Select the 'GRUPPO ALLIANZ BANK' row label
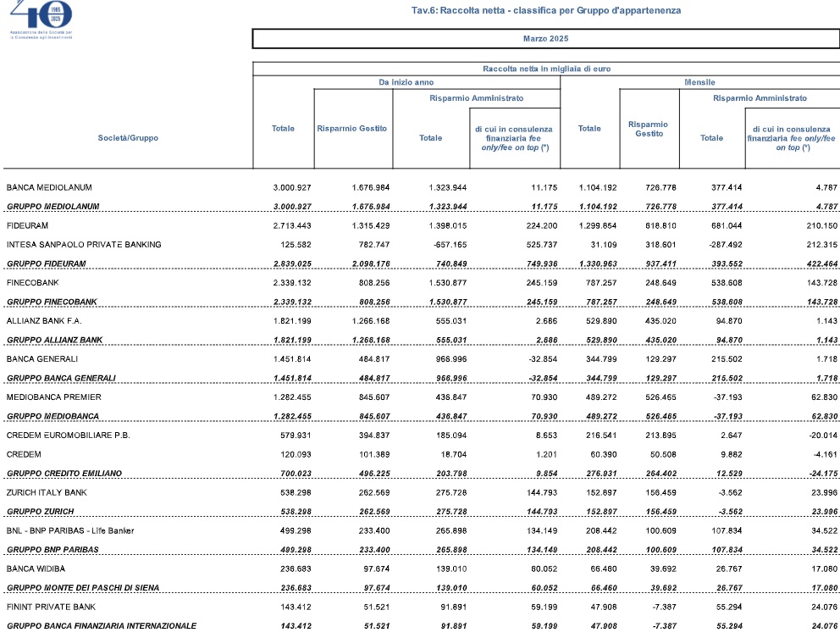Image resolution: width=840 pixels, height=638 pixels. tap(55, 340)
